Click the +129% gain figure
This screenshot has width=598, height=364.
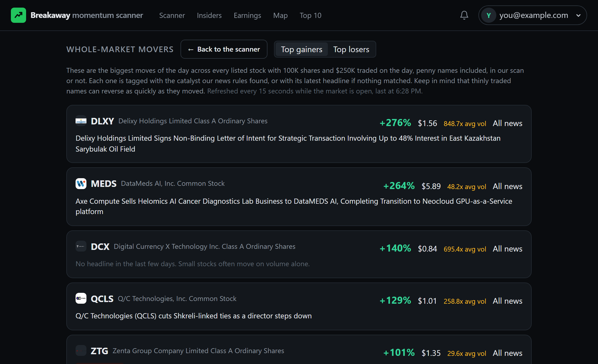pyautogui.click(x=395, y=300)
